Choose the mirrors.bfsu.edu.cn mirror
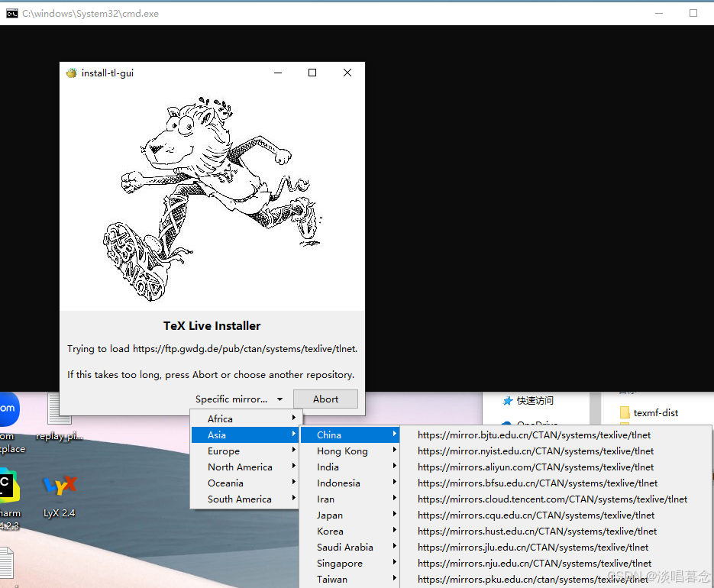 click(555, 483)
